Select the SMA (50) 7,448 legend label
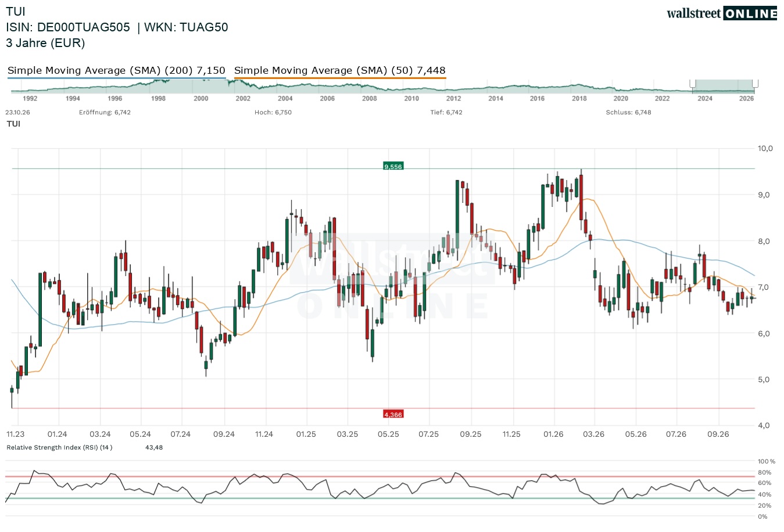 point(340,70)
